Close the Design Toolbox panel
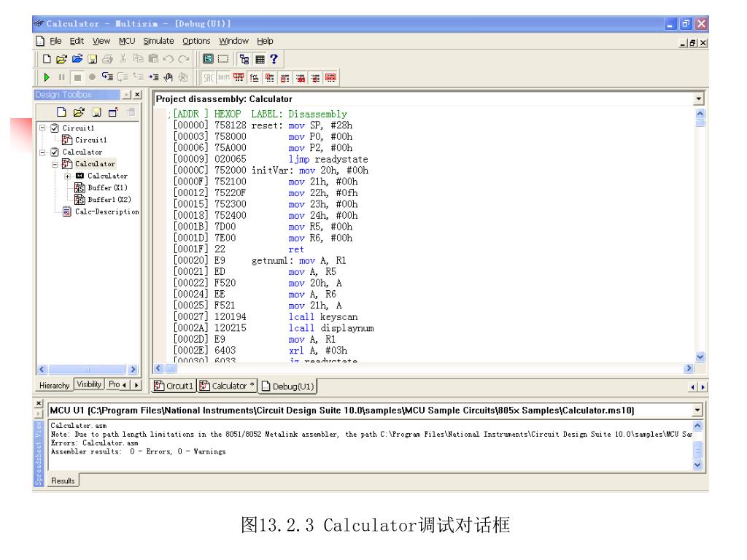Screen dimensions: 747x560 [x=137, y=94]
